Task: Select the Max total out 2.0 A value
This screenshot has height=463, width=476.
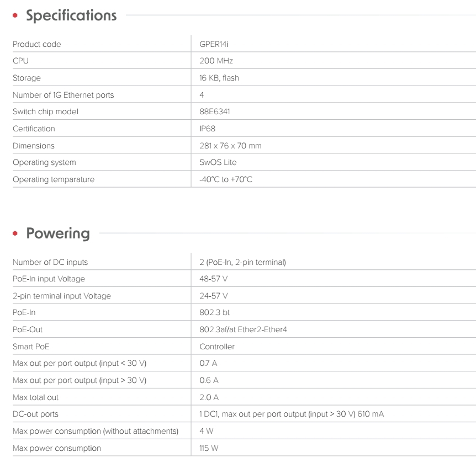Action: (209, 397)
